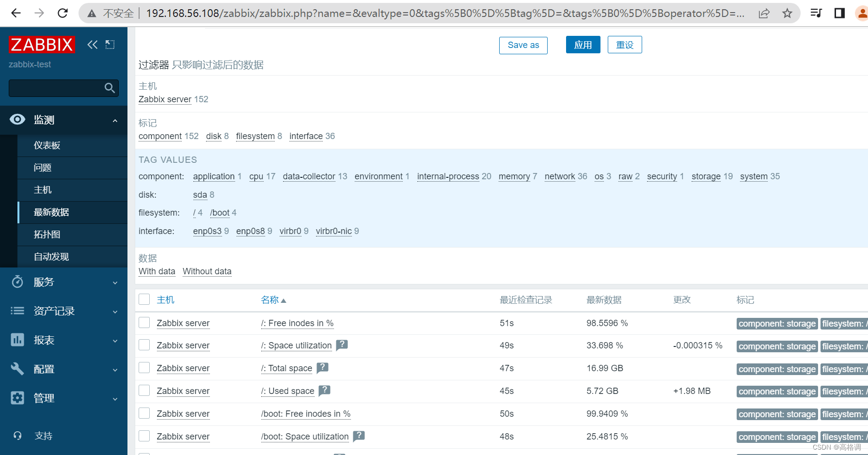Image resolution: width=868 pixels, height=455 pixels.
Task: Click the headset icon for 支持
Action: [x=17, y=436]
